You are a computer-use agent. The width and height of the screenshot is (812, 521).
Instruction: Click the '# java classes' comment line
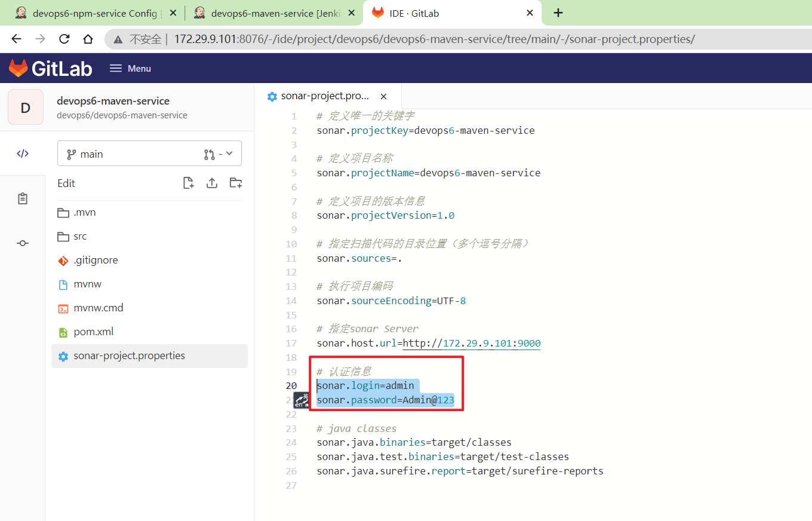click(357, 428)
